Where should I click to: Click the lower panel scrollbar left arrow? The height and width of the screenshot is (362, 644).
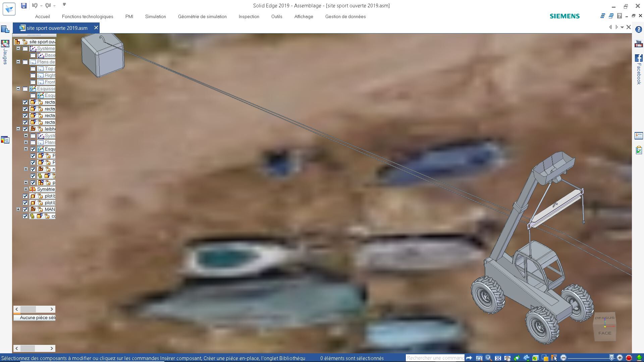[17, 348]
